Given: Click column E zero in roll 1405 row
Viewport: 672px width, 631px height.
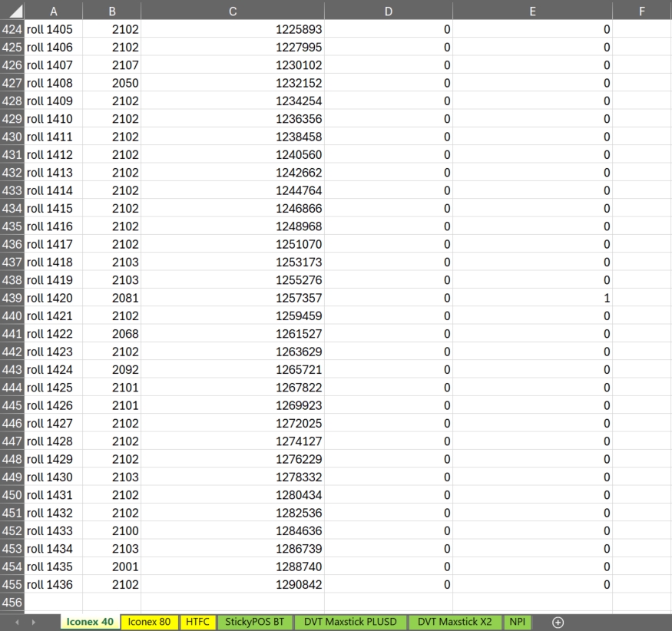Looking at the screenshot, I should 533,29.
